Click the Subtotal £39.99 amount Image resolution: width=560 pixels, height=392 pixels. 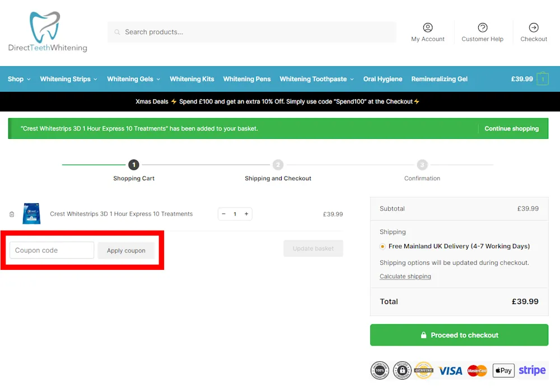(528, 208)
